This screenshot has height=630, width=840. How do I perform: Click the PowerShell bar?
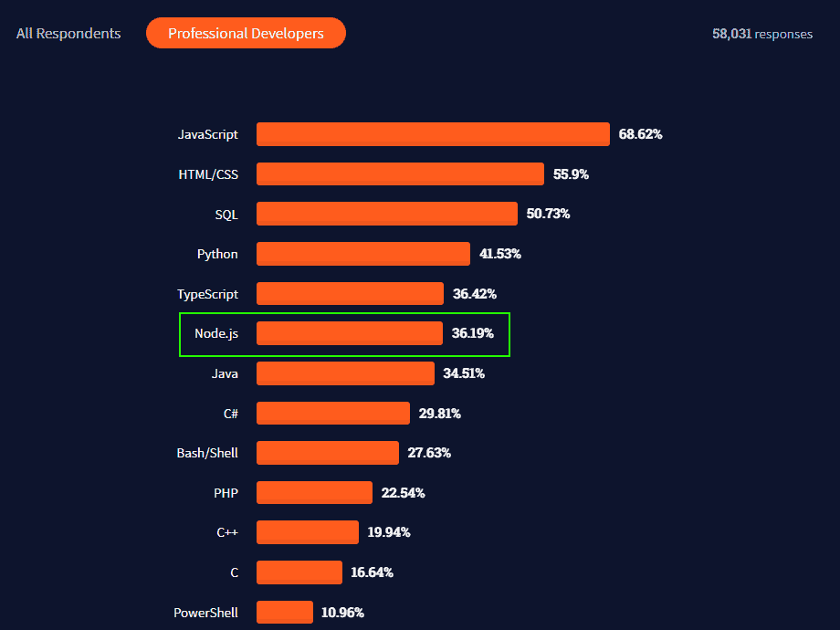tap(283, 612)
